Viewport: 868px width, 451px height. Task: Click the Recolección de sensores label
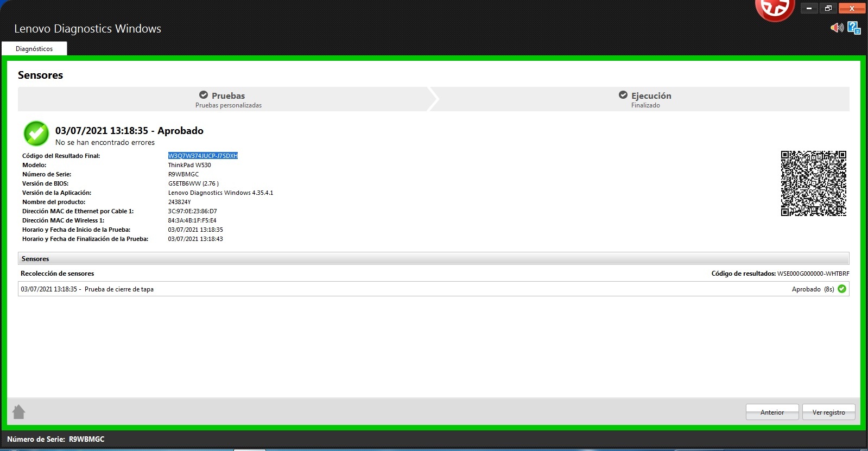(x=57, y=274)
